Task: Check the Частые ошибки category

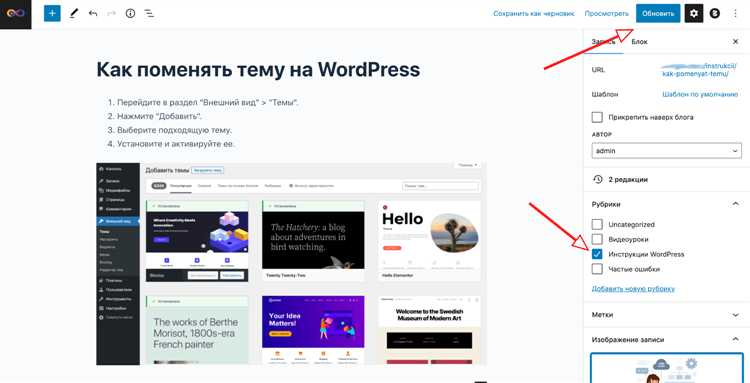Action: pos(597,269)
